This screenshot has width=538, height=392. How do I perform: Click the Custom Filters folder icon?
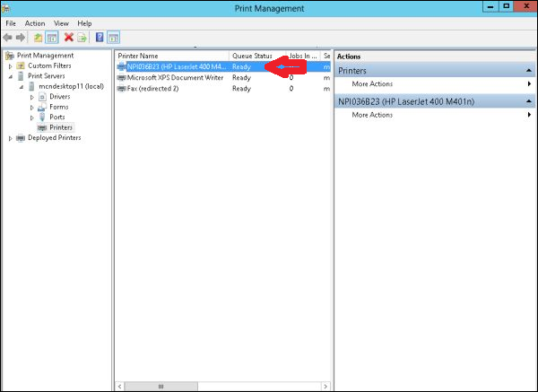[x=21, y=65]
